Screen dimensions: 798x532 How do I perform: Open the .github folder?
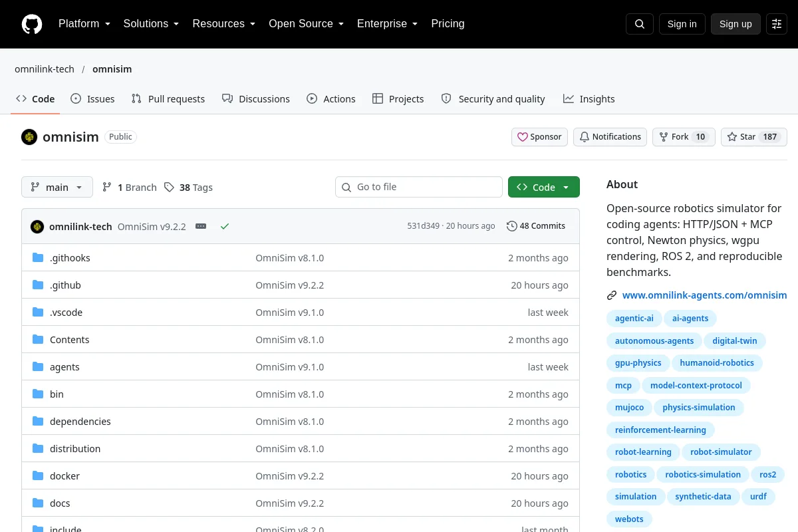(65, 285)
